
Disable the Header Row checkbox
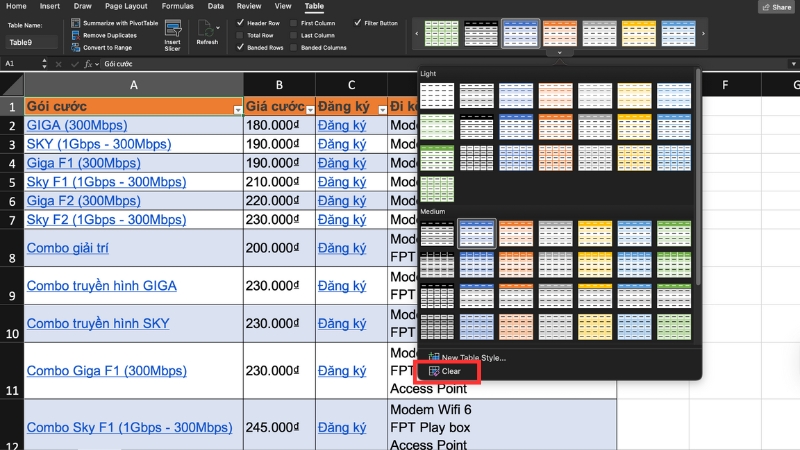(241, 22)
